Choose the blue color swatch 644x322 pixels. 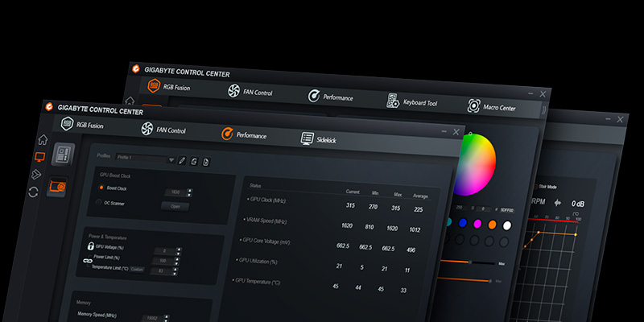pos(462,223)
